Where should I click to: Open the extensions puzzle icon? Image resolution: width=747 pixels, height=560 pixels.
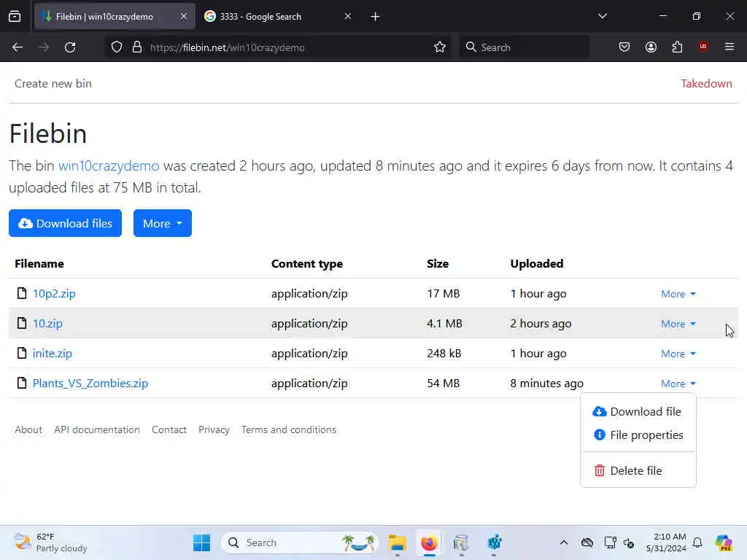coord(677,47)
